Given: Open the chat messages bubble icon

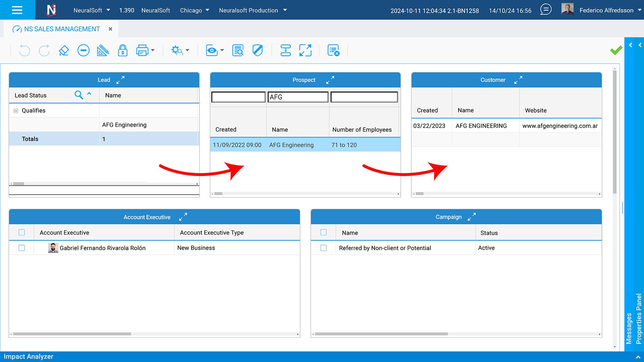Looking at the screenshot, I should coord(546,9).
